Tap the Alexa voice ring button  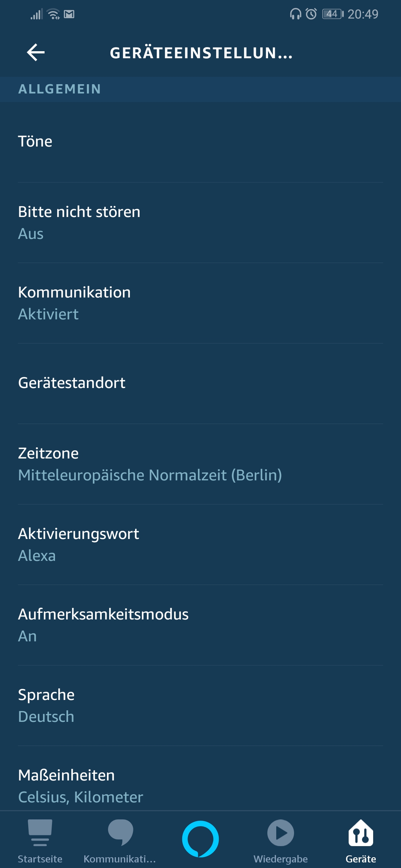[200, 839]
